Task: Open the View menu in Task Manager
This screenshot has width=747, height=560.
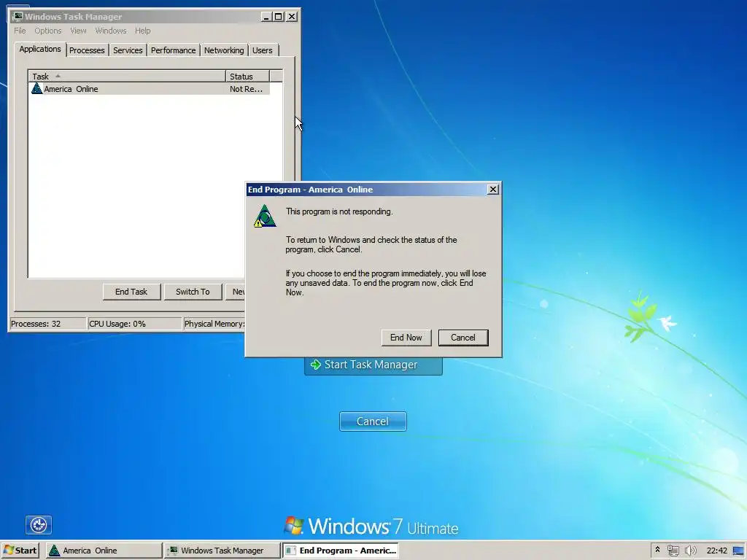Action: 78,31
